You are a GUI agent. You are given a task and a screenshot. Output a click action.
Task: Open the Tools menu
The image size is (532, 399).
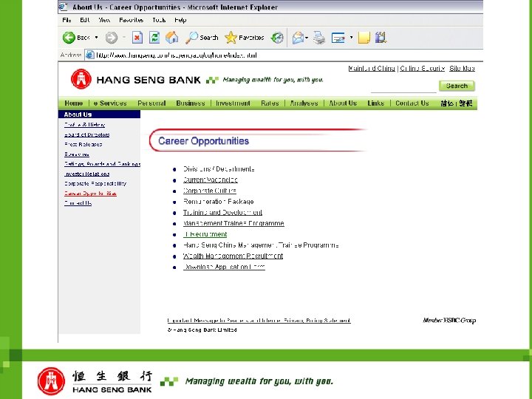(159, 21)
